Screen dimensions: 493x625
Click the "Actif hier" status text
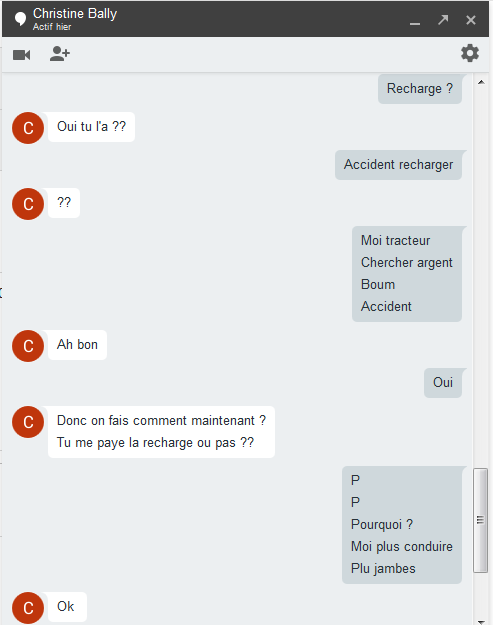[x=52, y=27]
